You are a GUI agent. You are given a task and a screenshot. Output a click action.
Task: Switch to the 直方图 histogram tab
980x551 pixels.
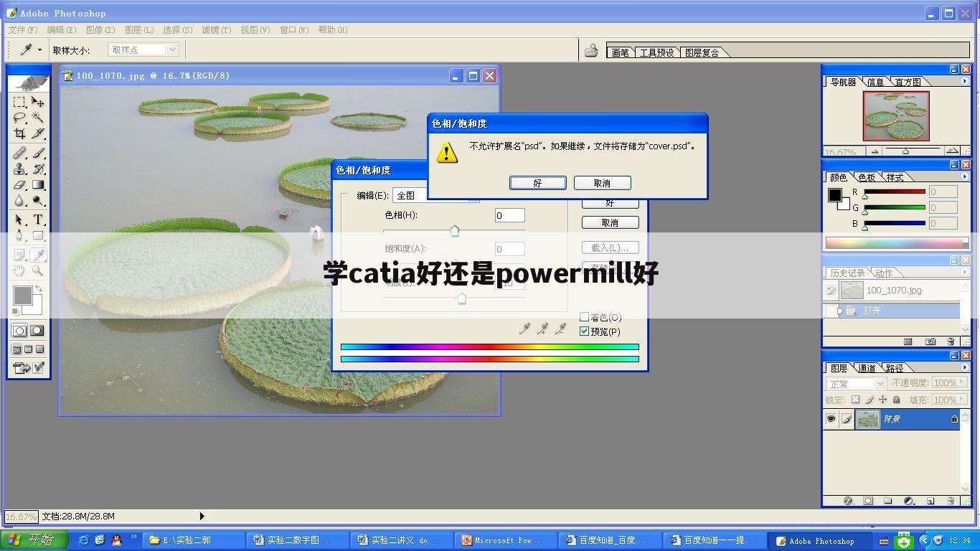click(x=908, y=82)
